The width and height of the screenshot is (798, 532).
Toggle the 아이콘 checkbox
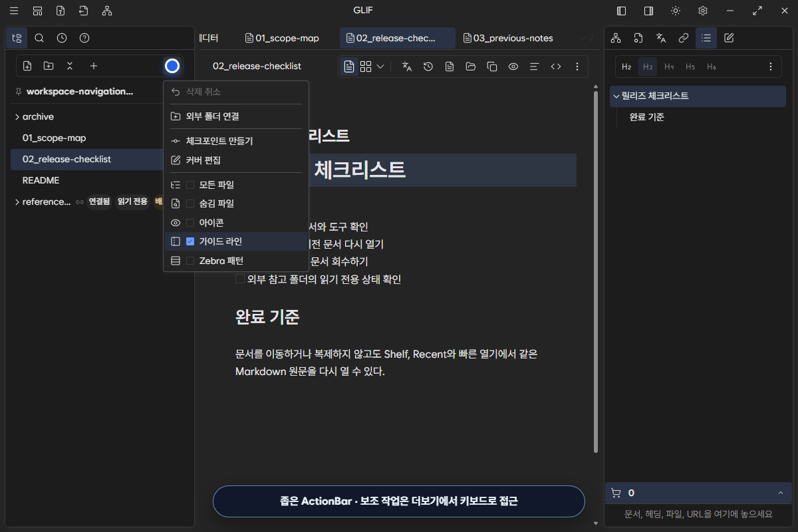[190, 223]
